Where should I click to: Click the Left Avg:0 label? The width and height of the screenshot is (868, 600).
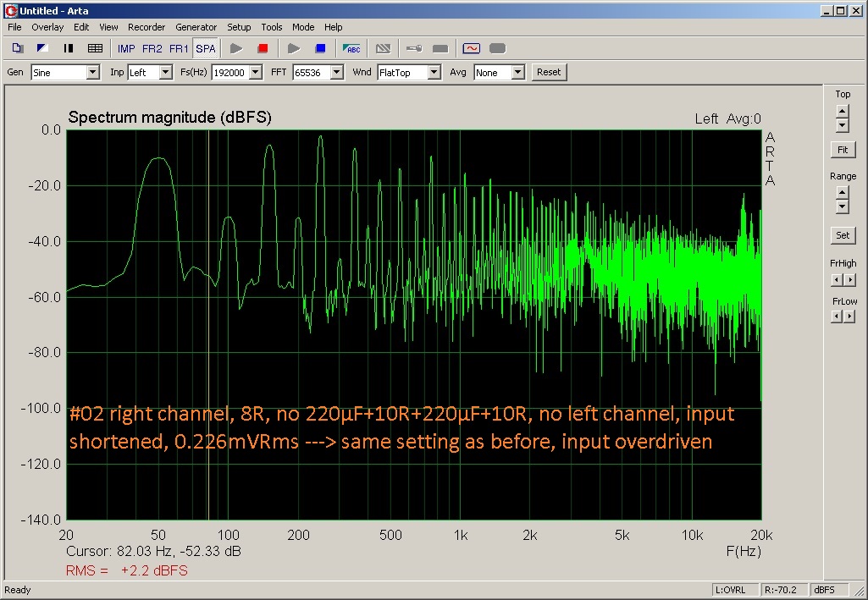click(x=728, y=118)
